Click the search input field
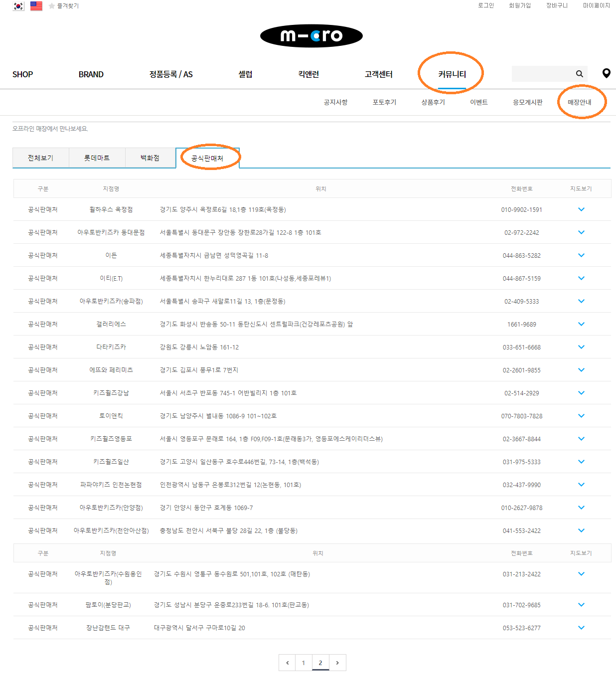 (543, 74)
